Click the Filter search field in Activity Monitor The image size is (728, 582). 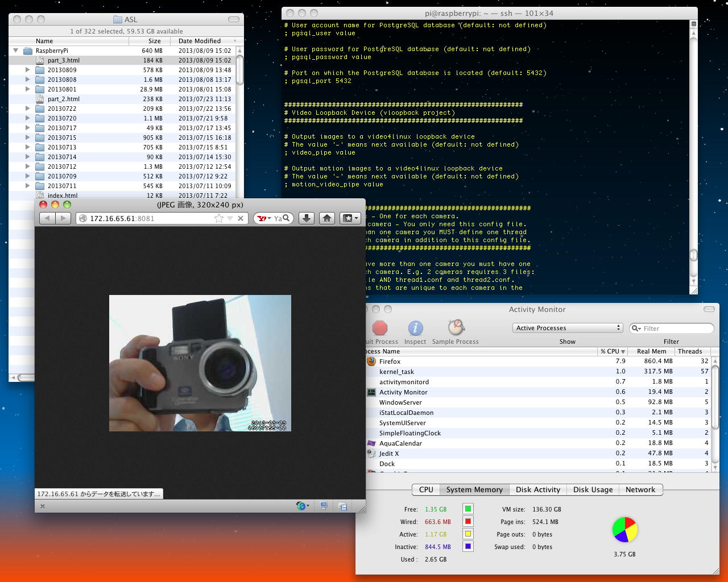point(672,328)
